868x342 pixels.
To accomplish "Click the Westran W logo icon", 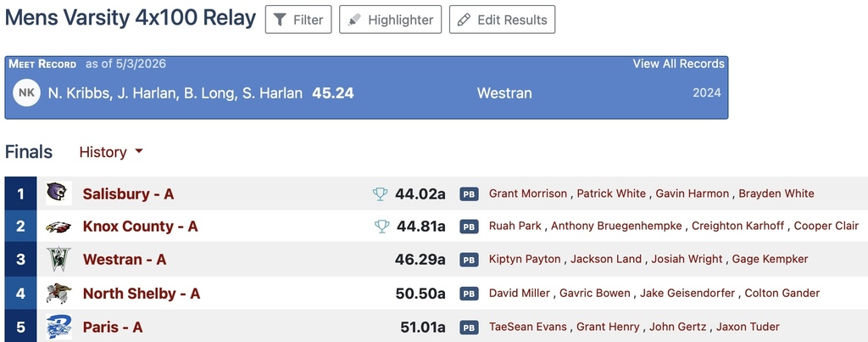I will pyautogui.click(x=58, y=260).
